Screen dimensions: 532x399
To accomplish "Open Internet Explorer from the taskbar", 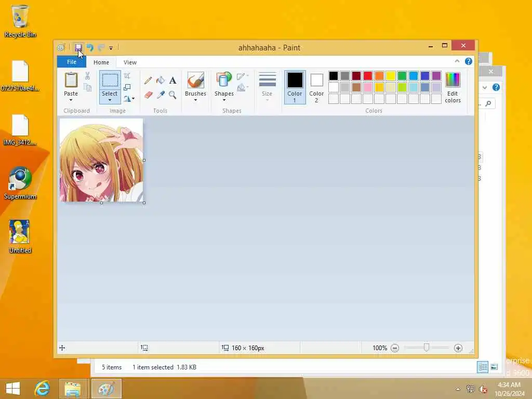I will (43, 388).
